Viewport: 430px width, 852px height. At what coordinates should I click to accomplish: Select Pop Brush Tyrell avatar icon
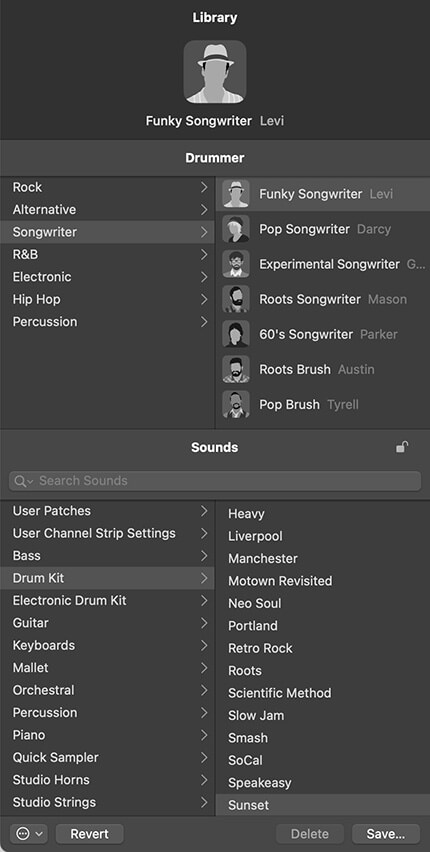click(x=236, y=404)
